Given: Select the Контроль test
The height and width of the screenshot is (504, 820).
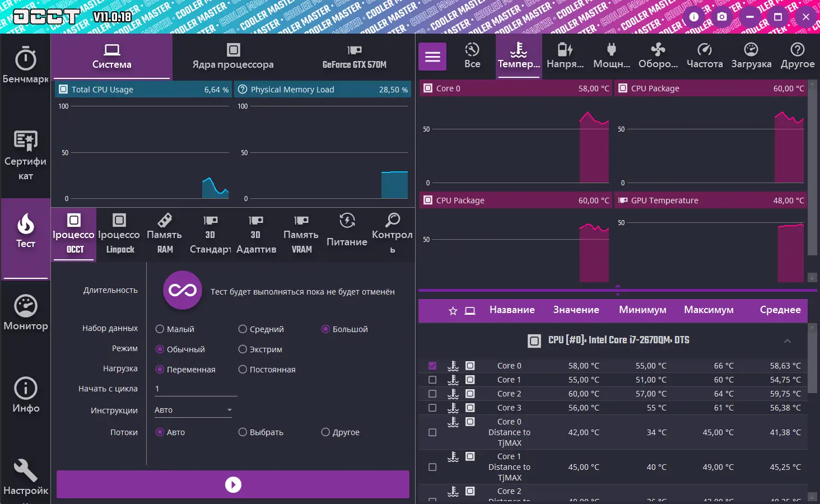Looking at the screenshot, I should click(392, 234).
